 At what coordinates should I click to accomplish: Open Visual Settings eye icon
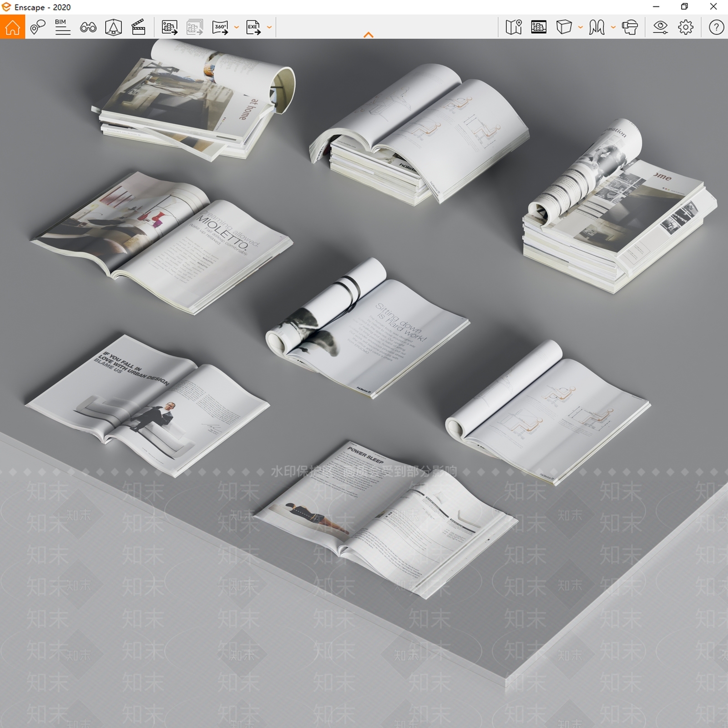pyautogui.click(x=660, y=27)
